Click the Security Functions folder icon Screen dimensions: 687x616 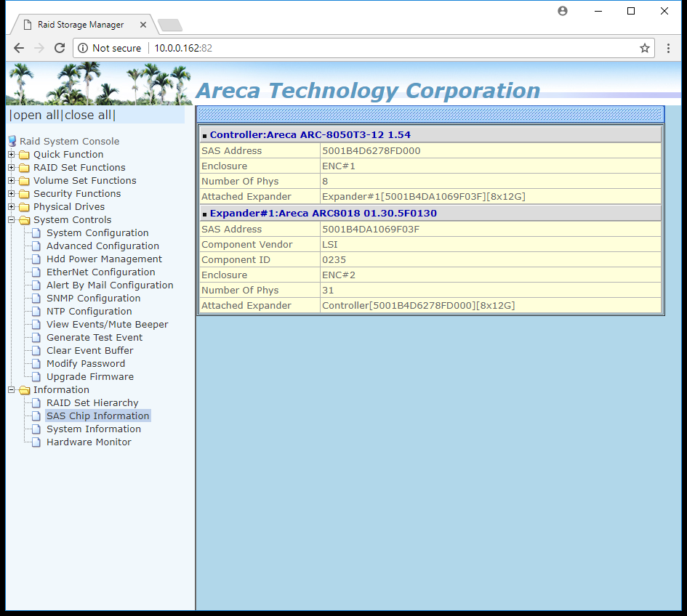point(25,194)
